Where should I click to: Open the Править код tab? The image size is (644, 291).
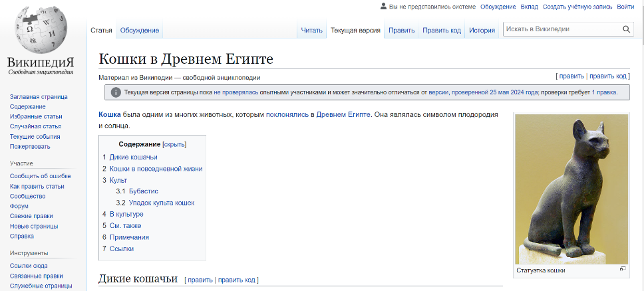click(x=442, y=31)
